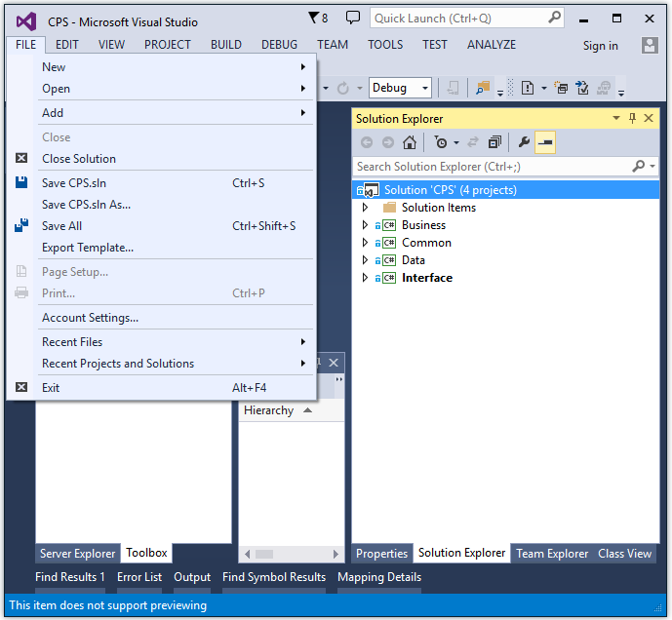
Task: Switch to the Properties tab
Action: (381, 553)
